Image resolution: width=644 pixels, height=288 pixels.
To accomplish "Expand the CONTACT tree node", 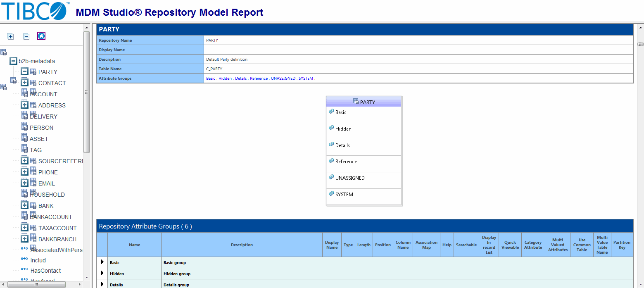I will [25, 83].
